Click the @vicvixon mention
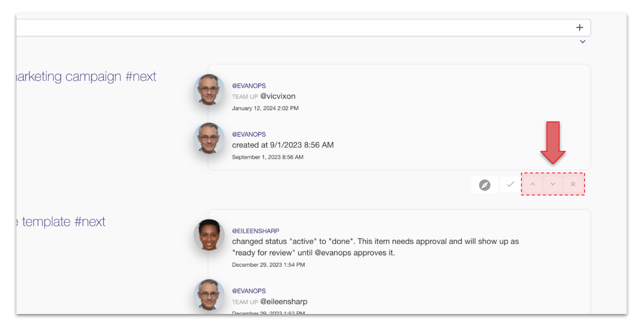644x330 pixels. click(278, 96)
